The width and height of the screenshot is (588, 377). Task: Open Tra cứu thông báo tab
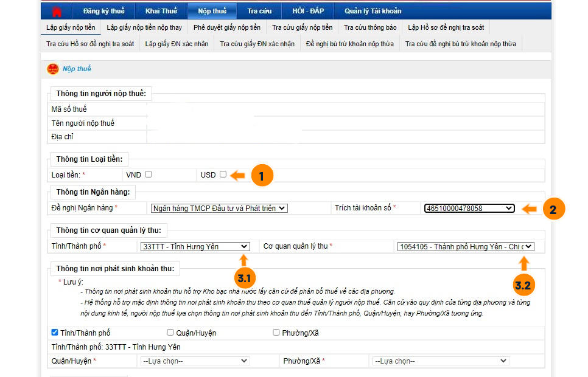(x=370, y=27)
